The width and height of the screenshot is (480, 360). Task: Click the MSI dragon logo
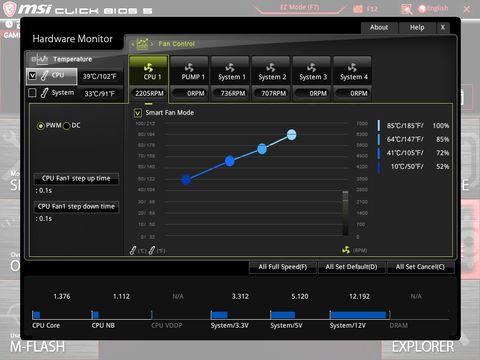tap(9, 8)
